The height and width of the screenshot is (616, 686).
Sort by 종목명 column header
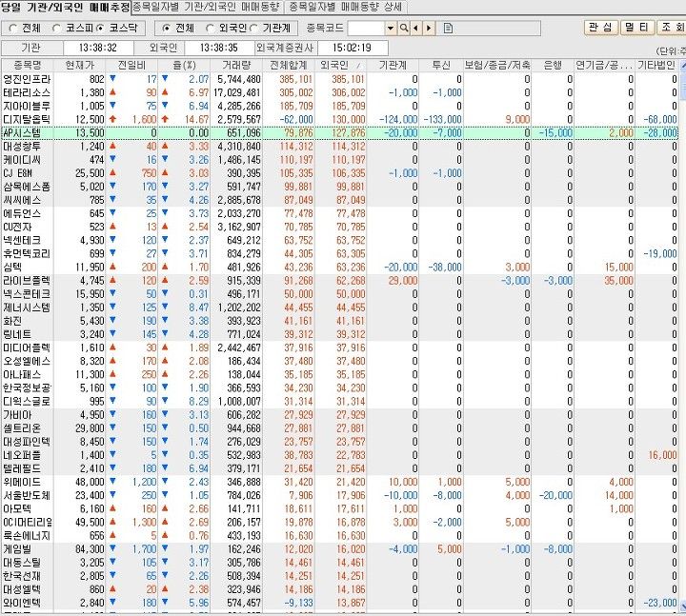tap(27, 65)
